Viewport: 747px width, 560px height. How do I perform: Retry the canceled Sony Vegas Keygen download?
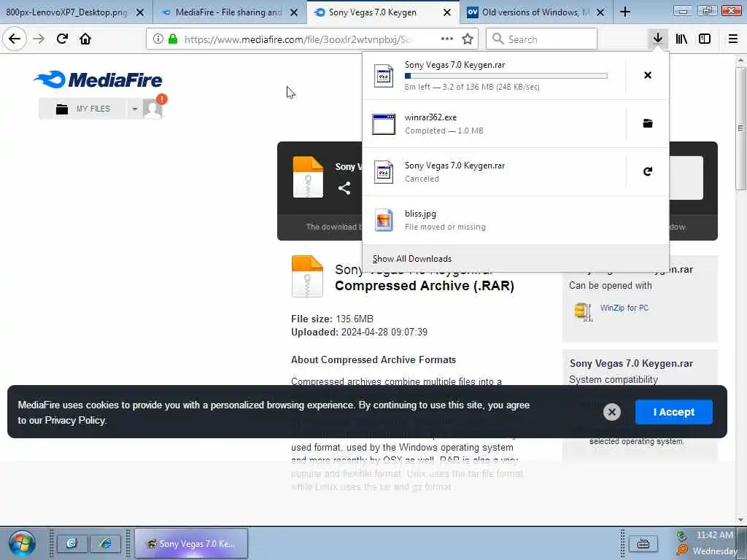pyautogui.click(x=648, y=171)
